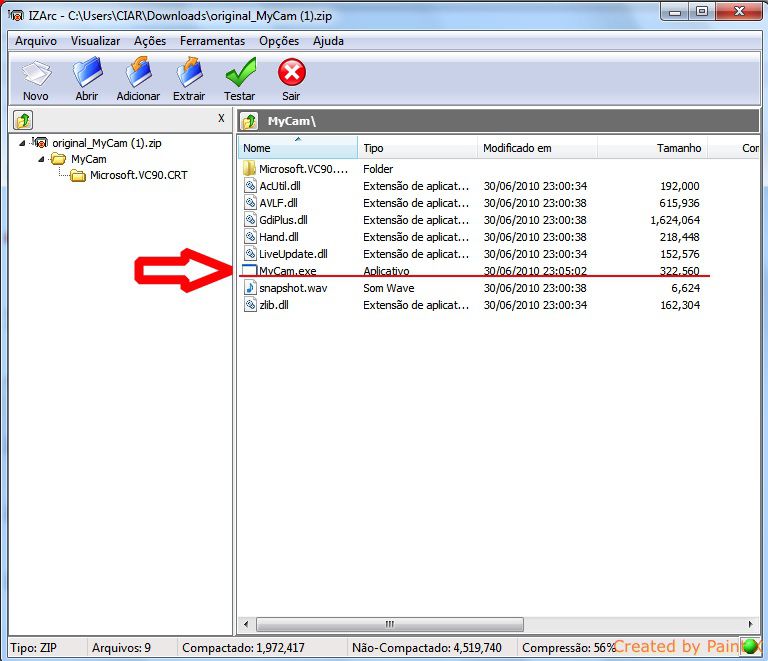The height and width of the screenshot is (661, 768).
Task: Sort files by Nome column header
Action: [298, 148]
